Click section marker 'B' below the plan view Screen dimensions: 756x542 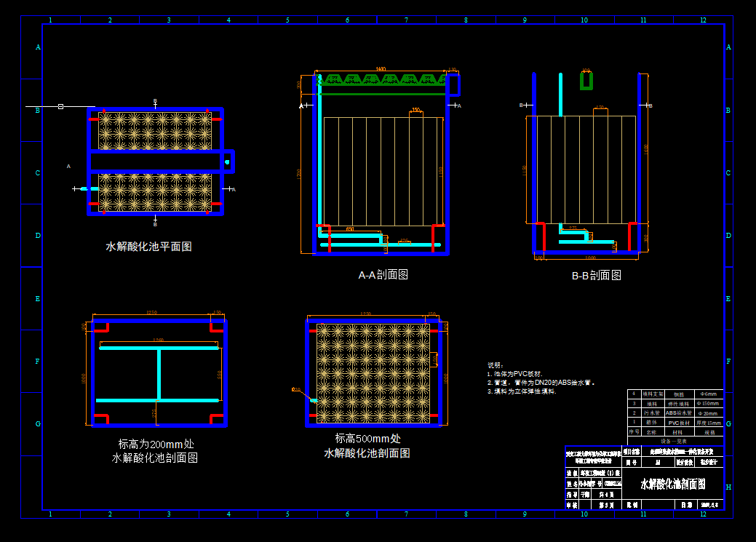(x=155, y=224)
